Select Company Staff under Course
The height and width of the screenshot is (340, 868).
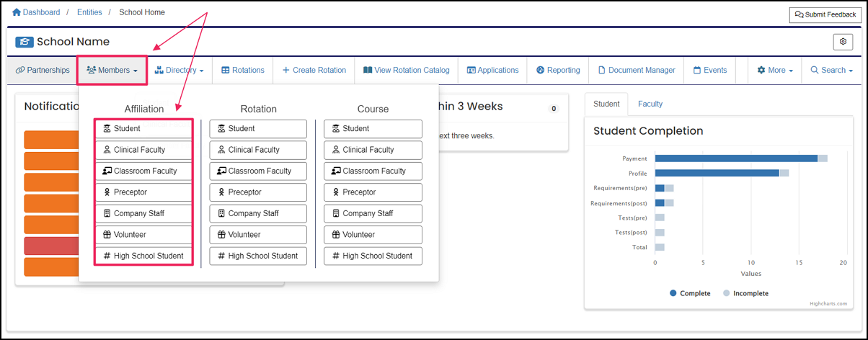point(373,213)
